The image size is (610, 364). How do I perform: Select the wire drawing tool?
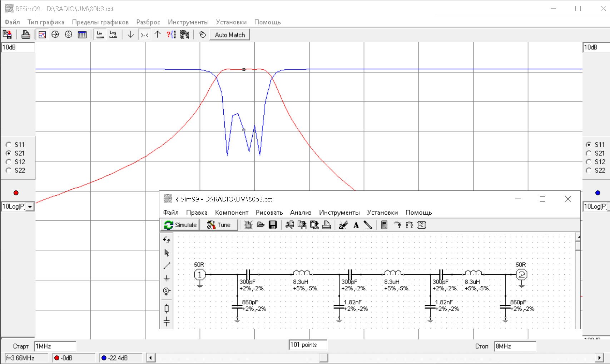(x=167, y=266)
